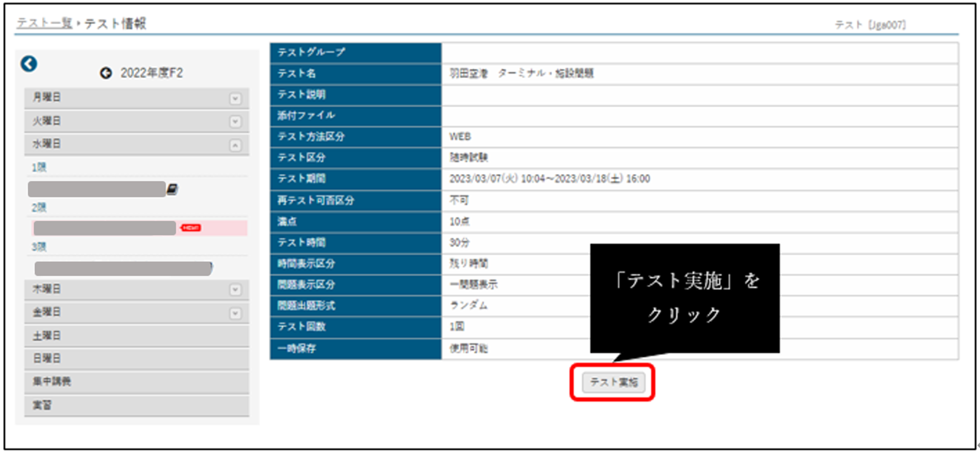Collapse sidebar with the blue back arrow
This screenshot has height=452, width=980.
(29, 63)
